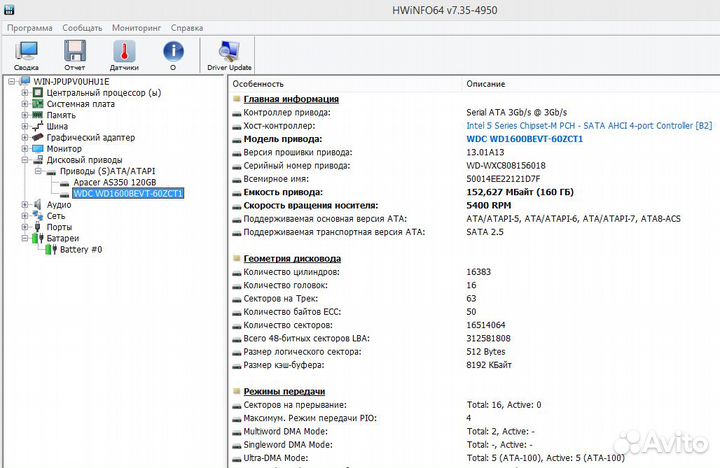Viewport: 720px width, 468px height.
Task: Expand the Память tree node
Action: [x=25, y=115]
